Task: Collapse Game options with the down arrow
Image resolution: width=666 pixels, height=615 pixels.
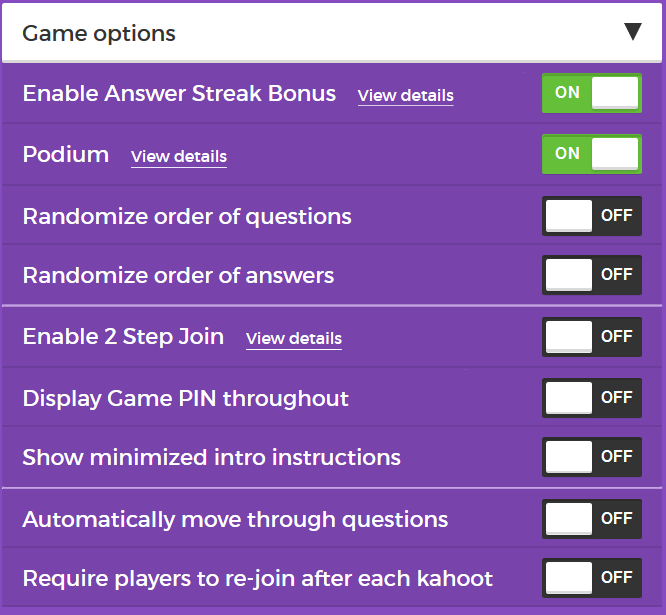Action: 632,32
